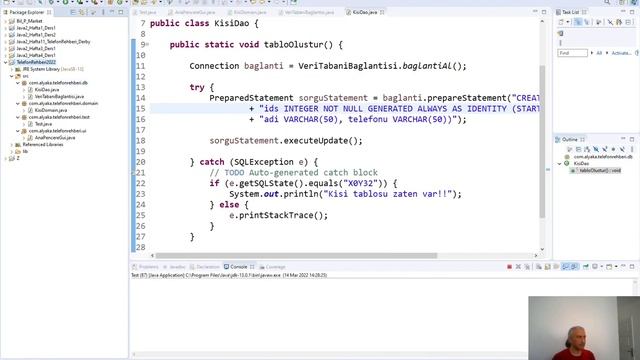Expand Referenced Libraries node
Viewport: 640px width, 360px height.
click(12, 144)
